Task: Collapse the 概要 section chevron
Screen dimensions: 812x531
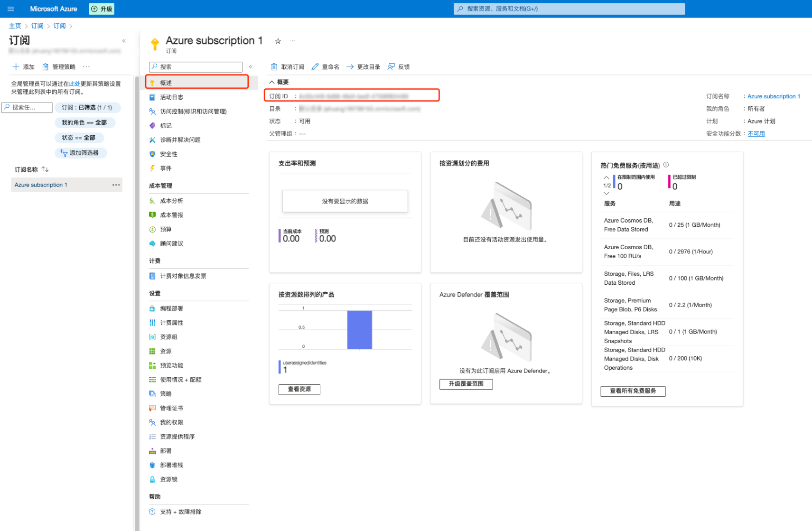Action: pyautogui.click(x=272, y=82)
